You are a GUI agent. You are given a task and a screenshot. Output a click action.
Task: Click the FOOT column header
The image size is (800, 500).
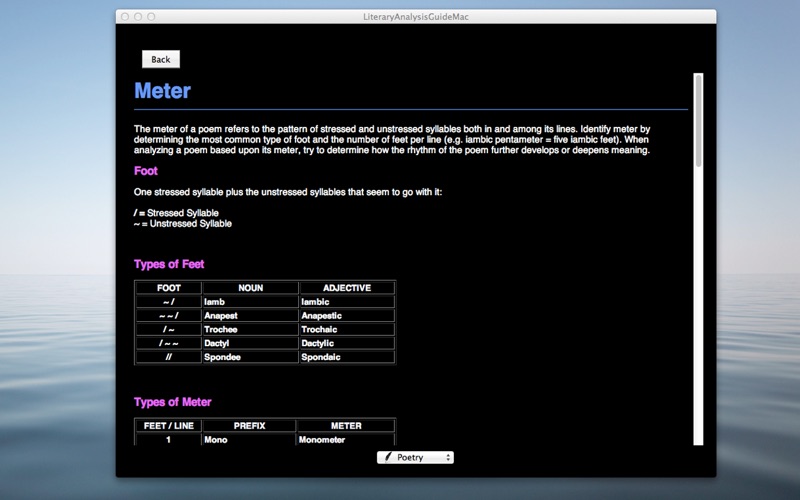pyautogui.click(x=169, y=288)
